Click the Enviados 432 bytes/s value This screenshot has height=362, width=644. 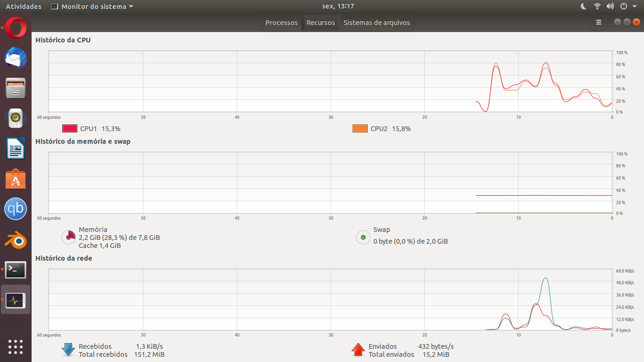436,346
